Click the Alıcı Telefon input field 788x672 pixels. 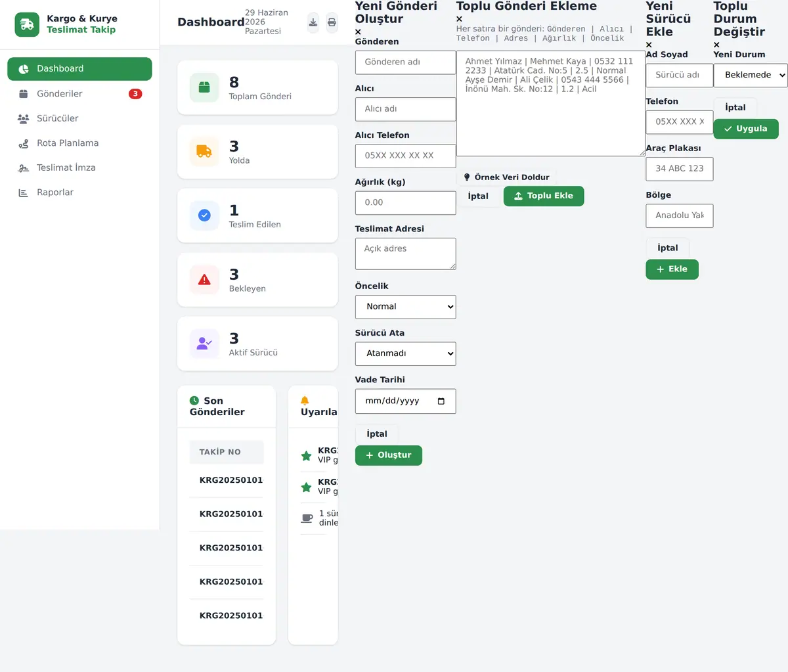tap(405, 156)
